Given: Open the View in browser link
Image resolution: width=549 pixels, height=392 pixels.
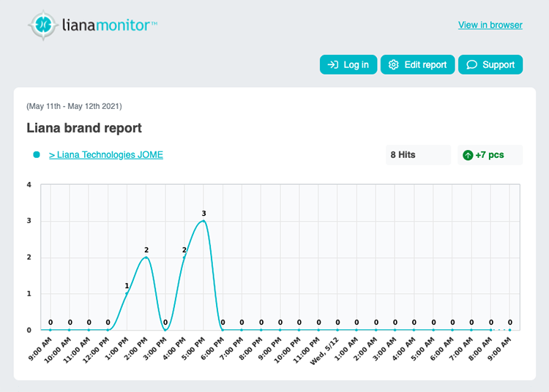Looking at the screenshot, I should click(490, 25).
